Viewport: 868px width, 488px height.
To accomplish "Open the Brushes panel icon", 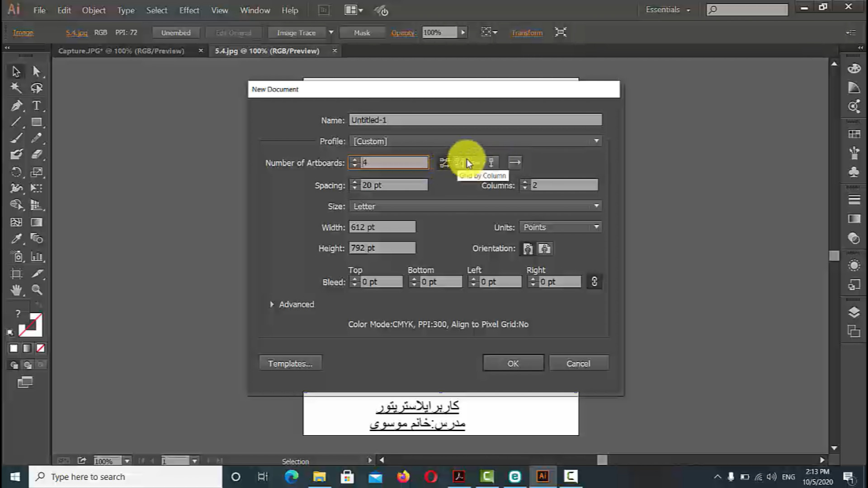I will click(854, 153).
